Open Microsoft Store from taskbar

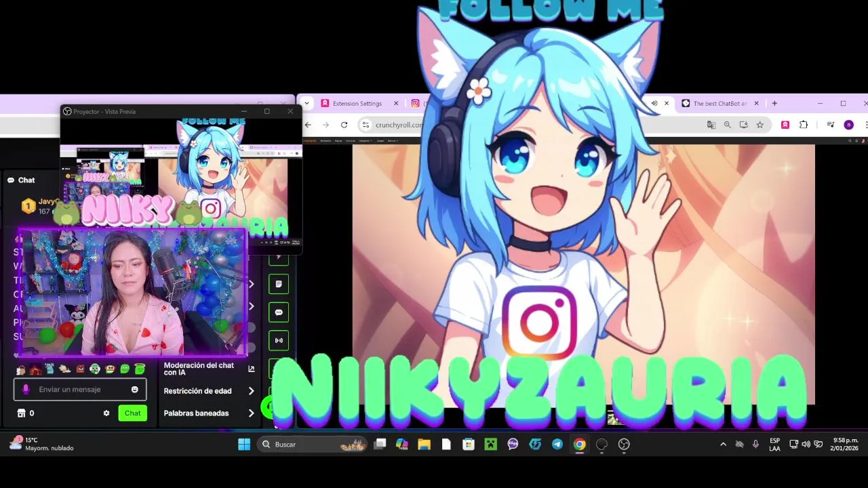(468, 445)
